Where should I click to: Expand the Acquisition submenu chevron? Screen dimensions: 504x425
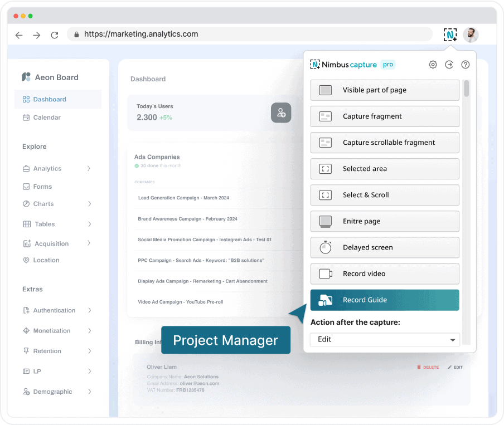[89, 243]
